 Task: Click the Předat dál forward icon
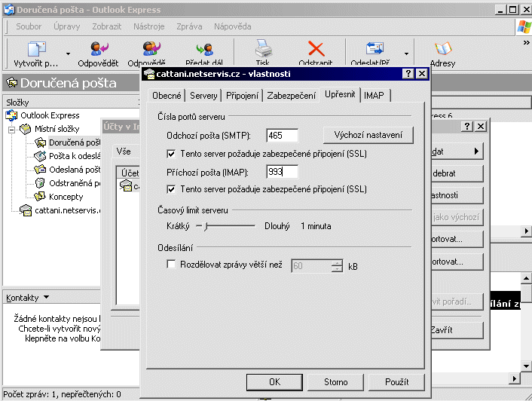click(205, 50)
